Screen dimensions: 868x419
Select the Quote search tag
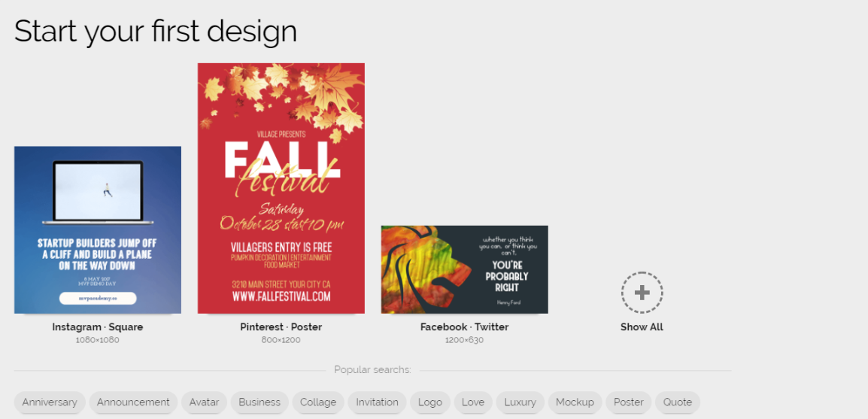coord(678,402)
